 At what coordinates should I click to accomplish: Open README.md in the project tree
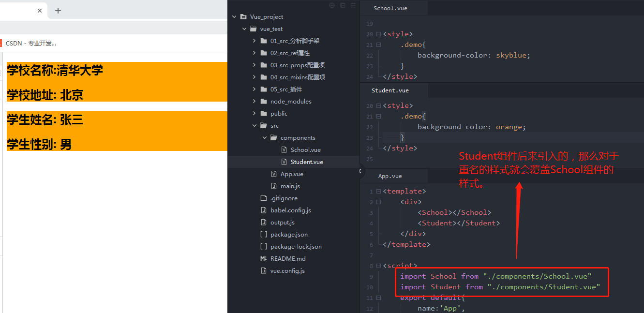point(288,259)
